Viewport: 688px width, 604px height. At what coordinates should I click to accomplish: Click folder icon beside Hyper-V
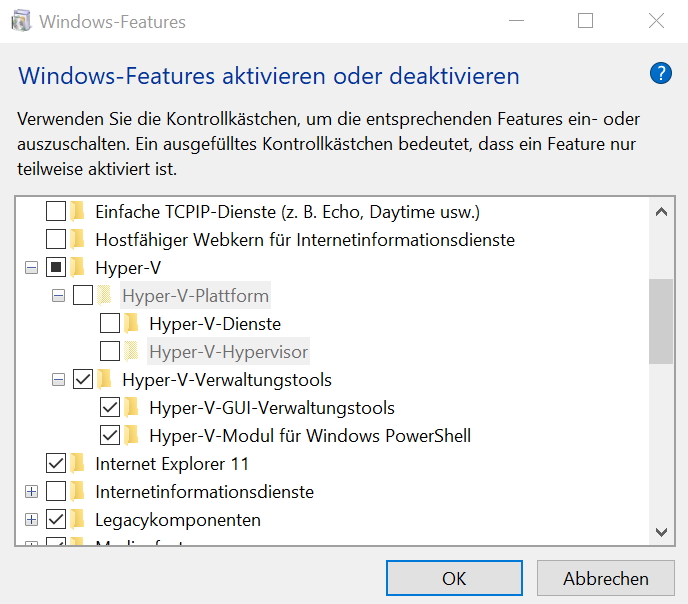(78, 268)
